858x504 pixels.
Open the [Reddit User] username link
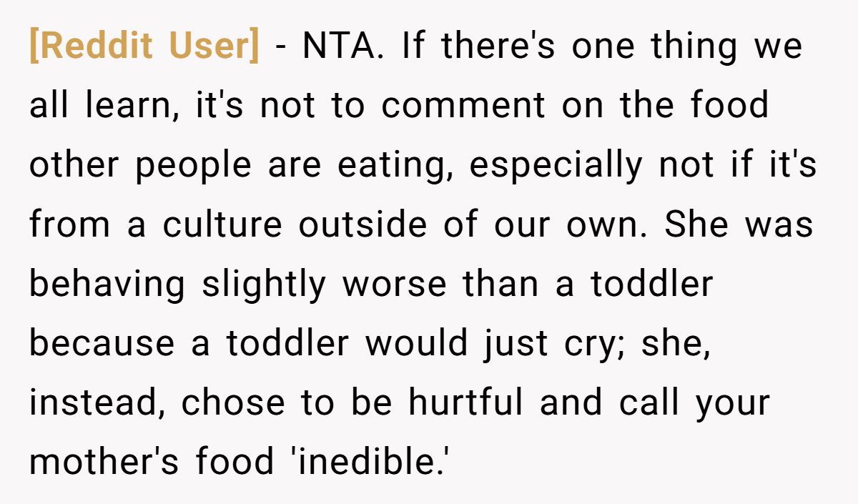[x=144, y=47]
